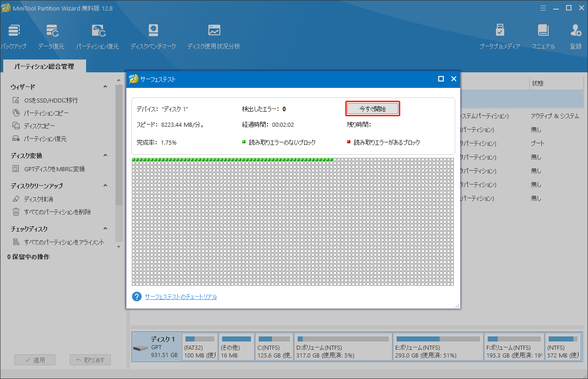
Task: Click the 取り消す button
Action: pyautogui.click(x=90, y=360)
